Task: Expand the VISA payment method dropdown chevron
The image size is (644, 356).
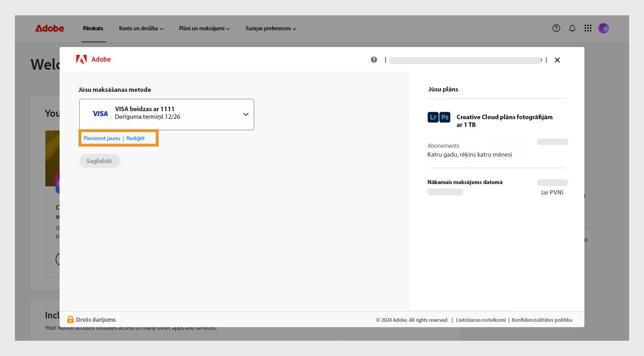Action: pyautogui.click(x=246, y=114)
